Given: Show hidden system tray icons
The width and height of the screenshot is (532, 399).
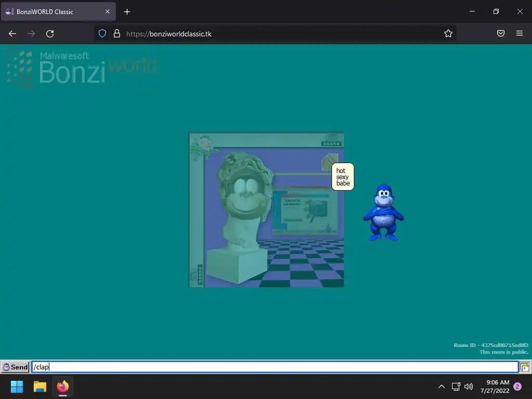Looking at the screenshot, I should [x=442, y=387].
